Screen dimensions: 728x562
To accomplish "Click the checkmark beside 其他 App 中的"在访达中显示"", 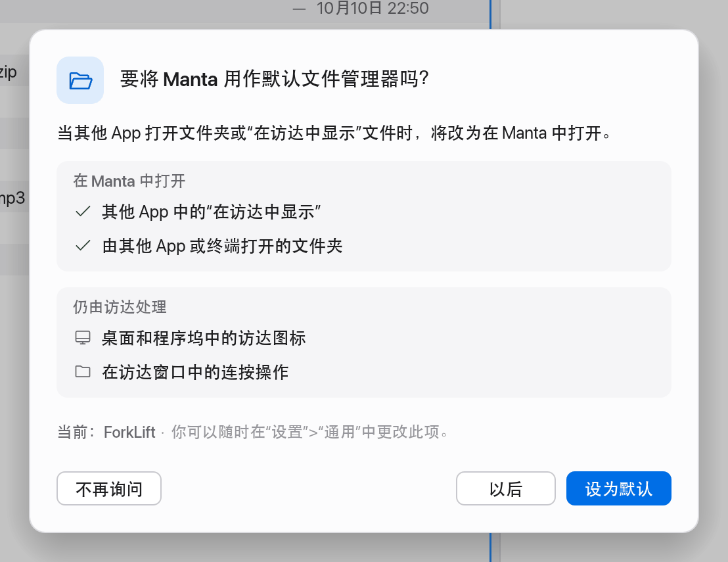I will 83,212.
